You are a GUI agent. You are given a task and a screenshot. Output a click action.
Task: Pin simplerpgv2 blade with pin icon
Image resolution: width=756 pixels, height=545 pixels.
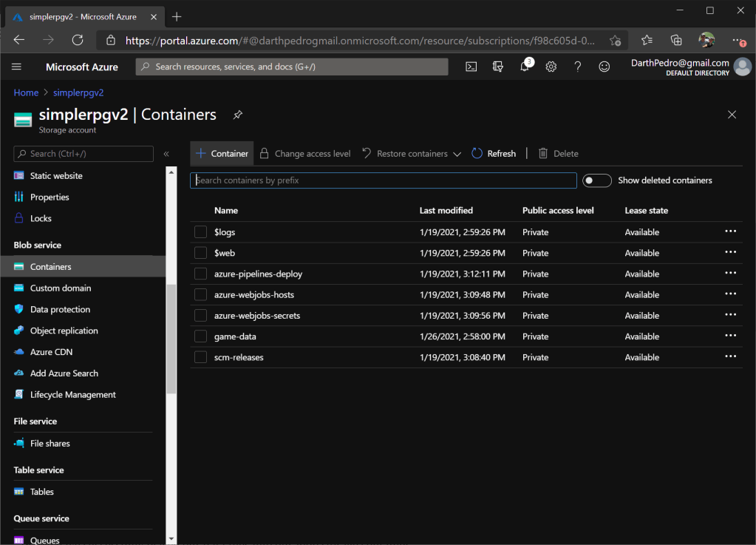(x=237, y=115)
